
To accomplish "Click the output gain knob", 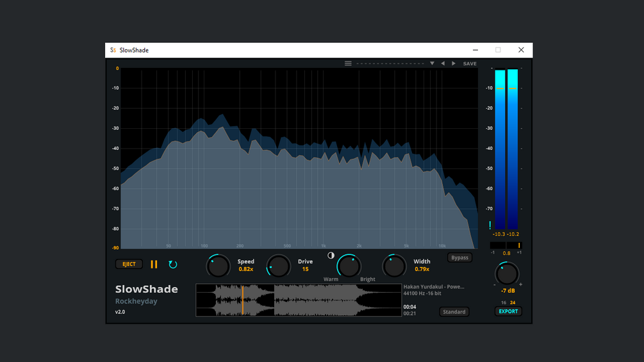I will click(x=508, y=274).
